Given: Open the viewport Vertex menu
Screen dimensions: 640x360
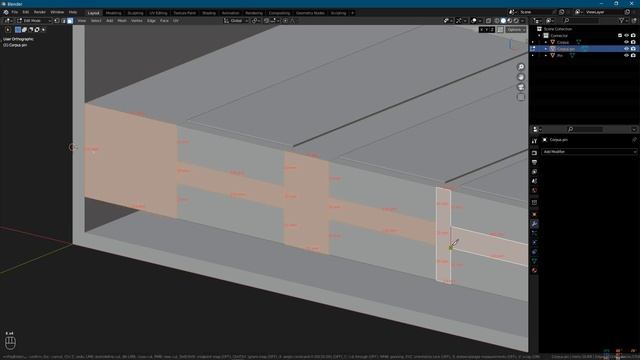Looking at the screenshot, I should 136,20.
